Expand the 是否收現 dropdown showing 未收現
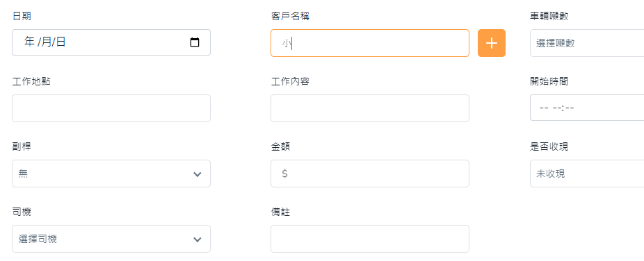This screenshot has width=644, height=261. 587,174
